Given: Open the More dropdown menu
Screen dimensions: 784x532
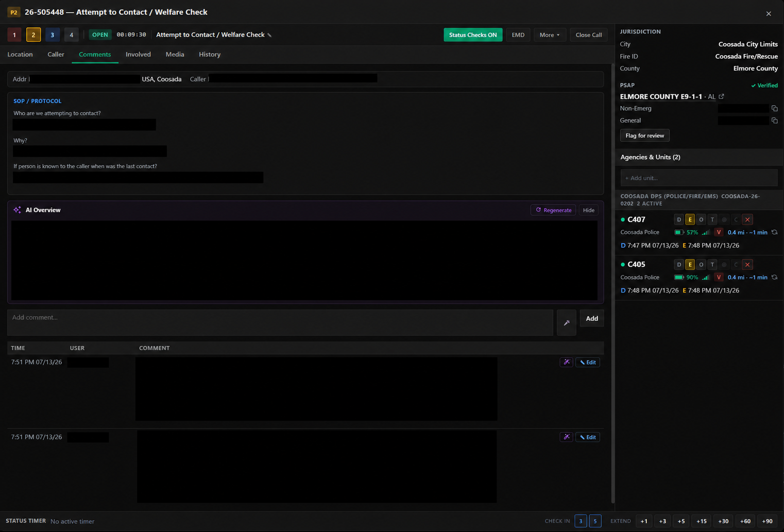Looking at the screenshot, I should (x=550, y=35).
